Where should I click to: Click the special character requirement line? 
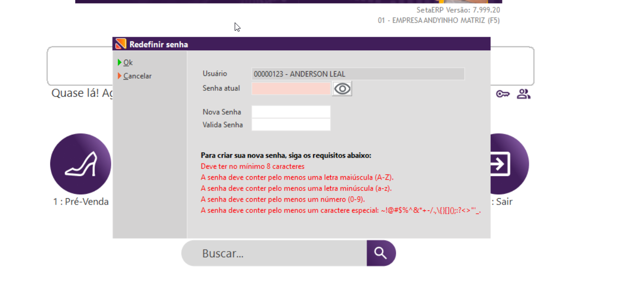(x=341, y=210)
